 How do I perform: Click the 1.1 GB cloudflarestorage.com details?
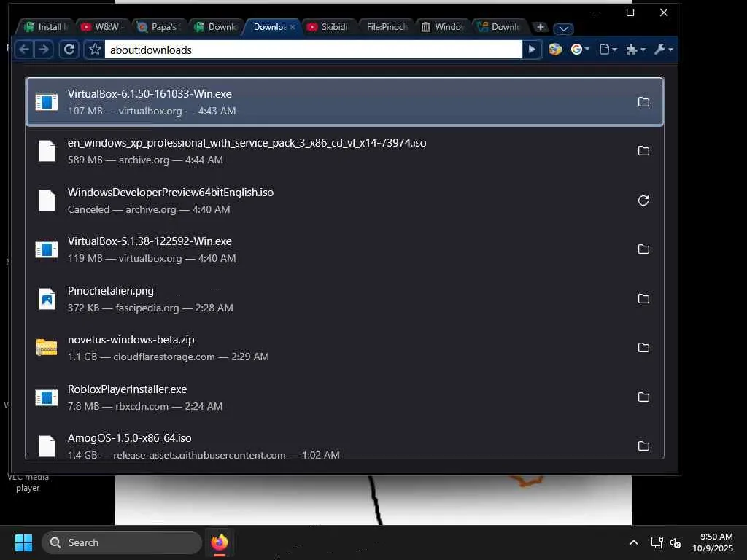pyautogui.click(x=169, y=357)
